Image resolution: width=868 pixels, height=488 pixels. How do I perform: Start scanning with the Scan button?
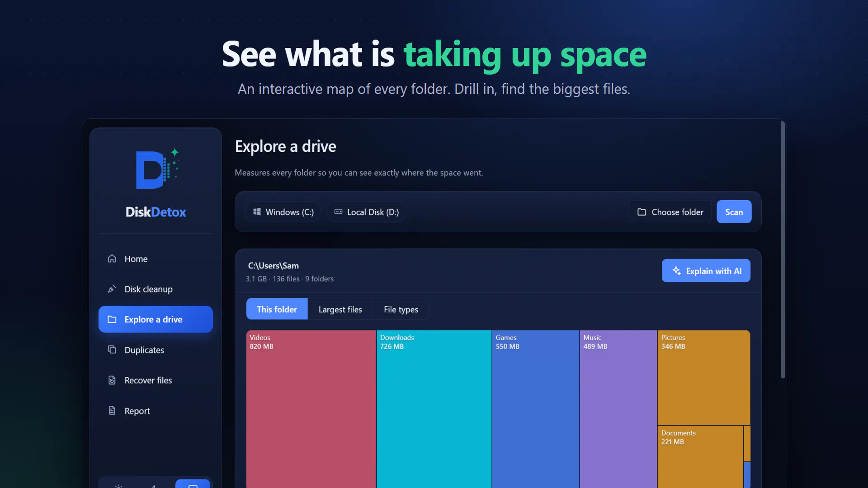click(734, 212)
